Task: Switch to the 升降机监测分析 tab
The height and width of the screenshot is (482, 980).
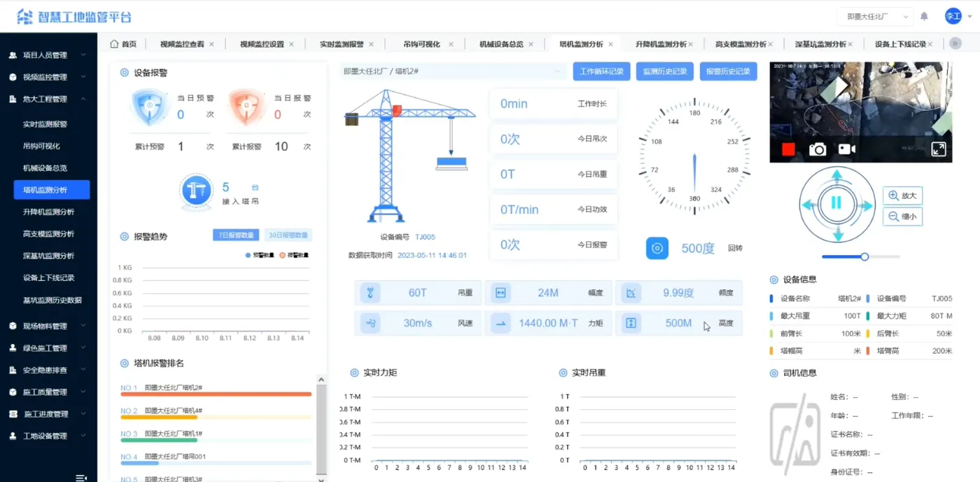Action: [x=661, y=43]
